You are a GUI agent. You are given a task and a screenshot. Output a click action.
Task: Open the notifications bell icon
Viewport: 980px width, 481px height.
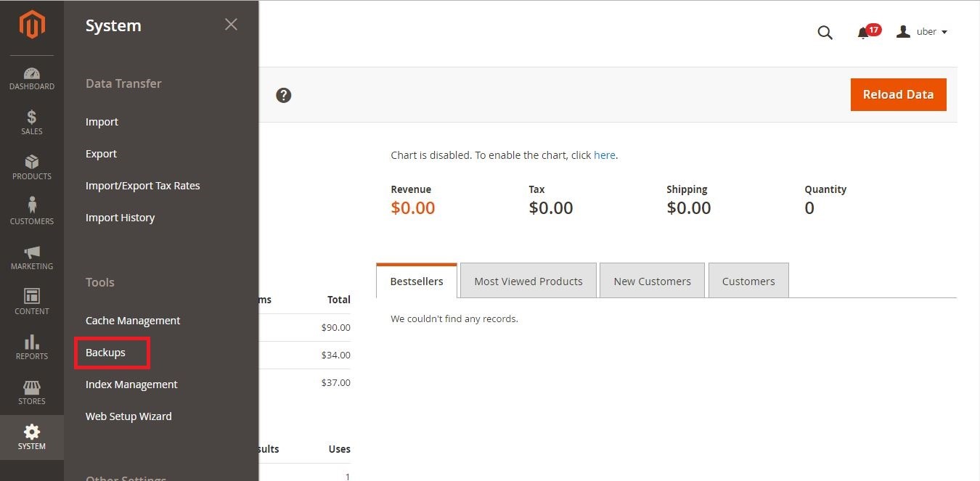(x=863, y=33)
